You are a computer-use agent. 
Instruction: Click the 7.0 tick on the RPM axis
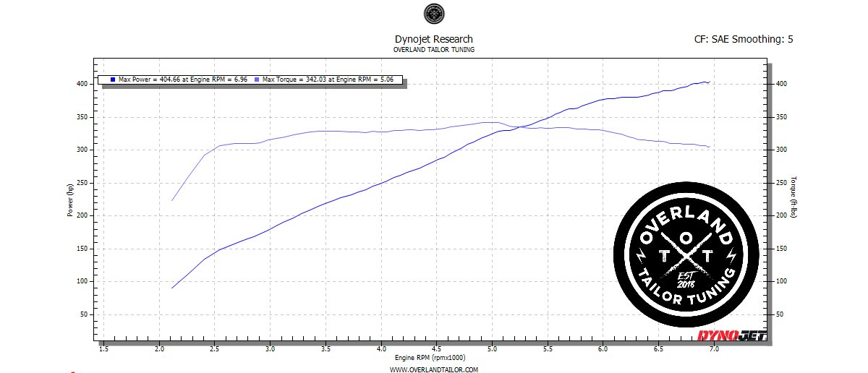tap(714, 348)
